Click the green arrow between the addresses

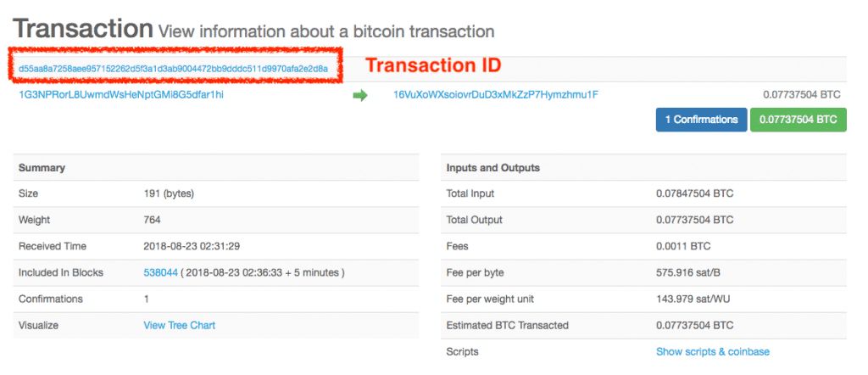point(360,95)
